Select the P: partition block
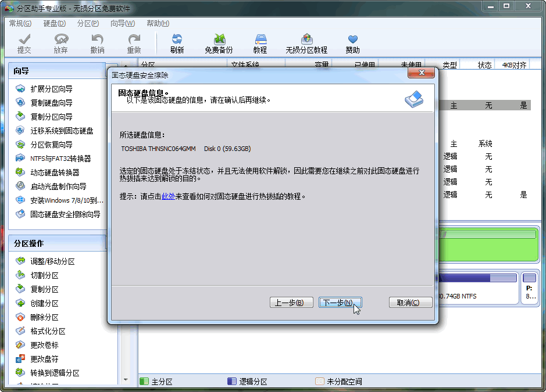Image resolution: width=546 pixels, height=392 pixels. pyautogui.click(x=530, y=287)
